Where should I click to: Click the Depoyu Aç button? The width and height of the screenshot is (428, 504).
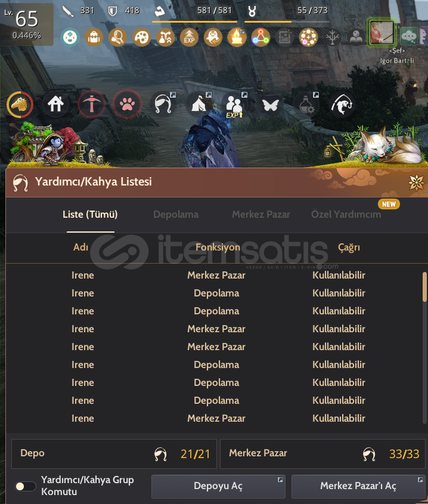[x=218, y=486]
